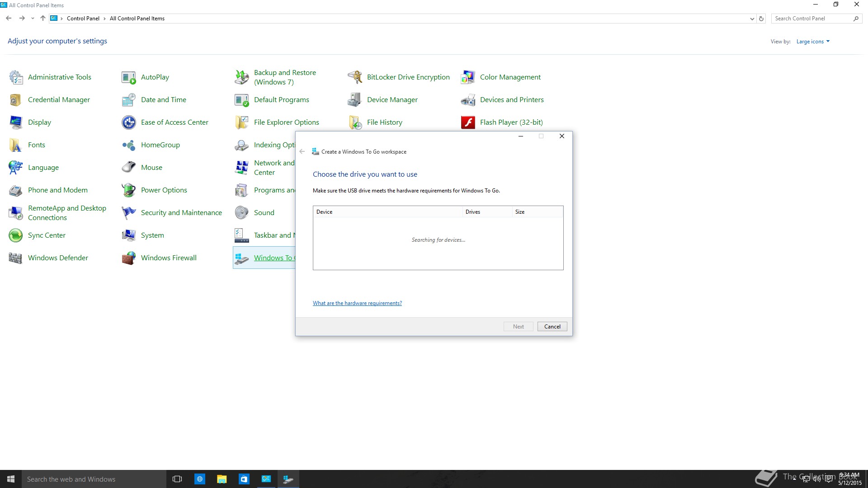Viewport: 868px width, 488px height.
Task: Open BitLocker Drive Encryption icon
Action: (355, 77)
